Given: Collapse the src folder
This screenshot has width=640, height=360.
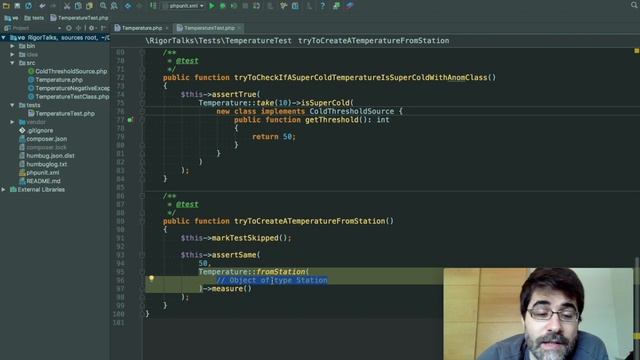Looking at the screenshot, I should [12, 63].
